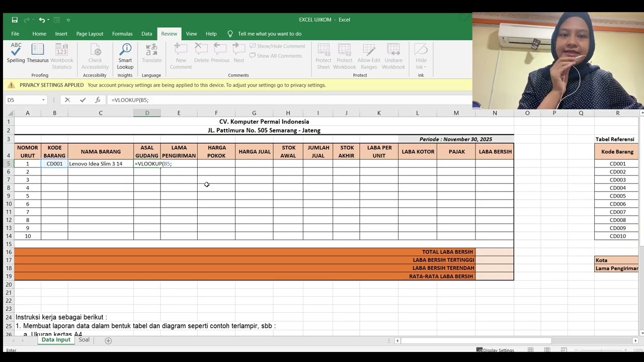Switch to Page Break Preview icon
The height and width of the screenshot is (362, 644).
click(564, 350)
